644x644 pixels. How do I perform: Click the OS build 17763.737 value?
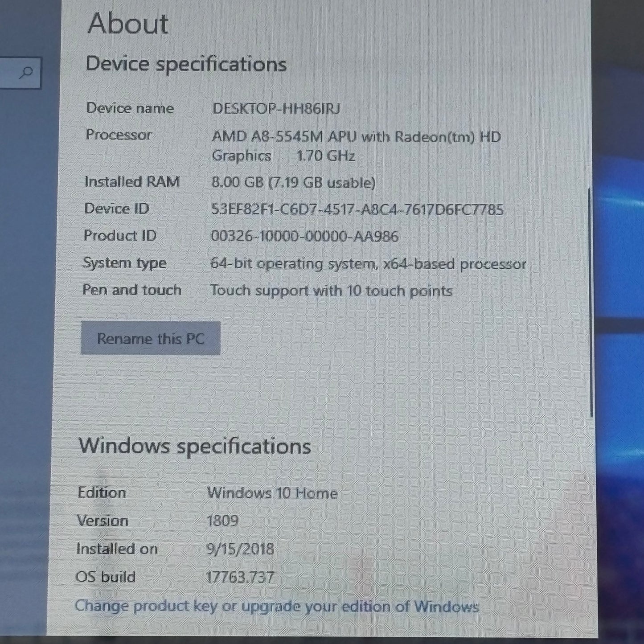click(240, 577)
